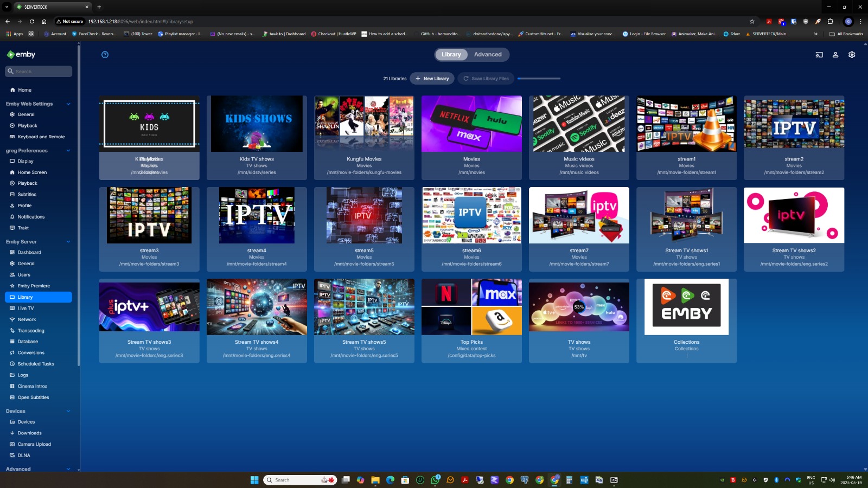Click the library scan progress bar
The image size is (868, 488).
coord(539,79)
